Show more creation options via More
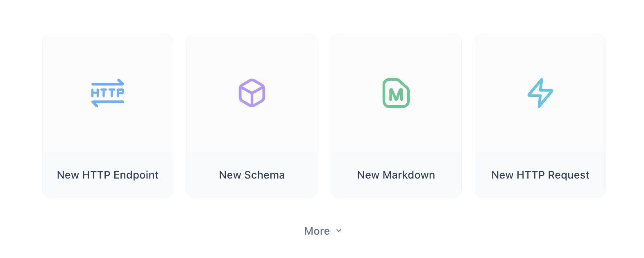The height and width of the screenshot is (258, 644). 317,231
